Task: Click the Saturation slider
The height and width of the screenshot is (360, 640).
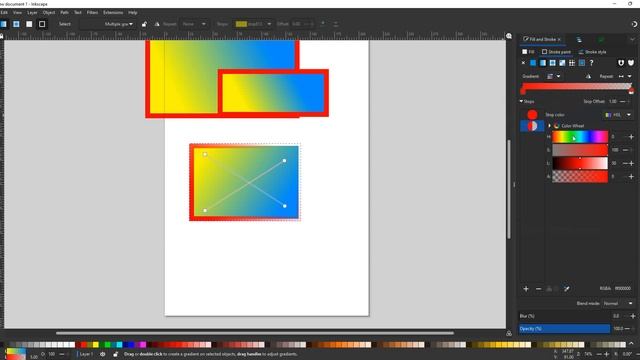Action: (x=580, y=150)
